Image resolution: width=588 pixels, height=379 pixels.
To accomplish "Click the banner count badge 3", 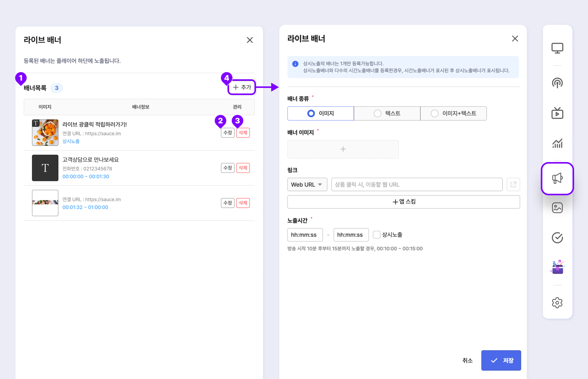I will tap(57, 88).
